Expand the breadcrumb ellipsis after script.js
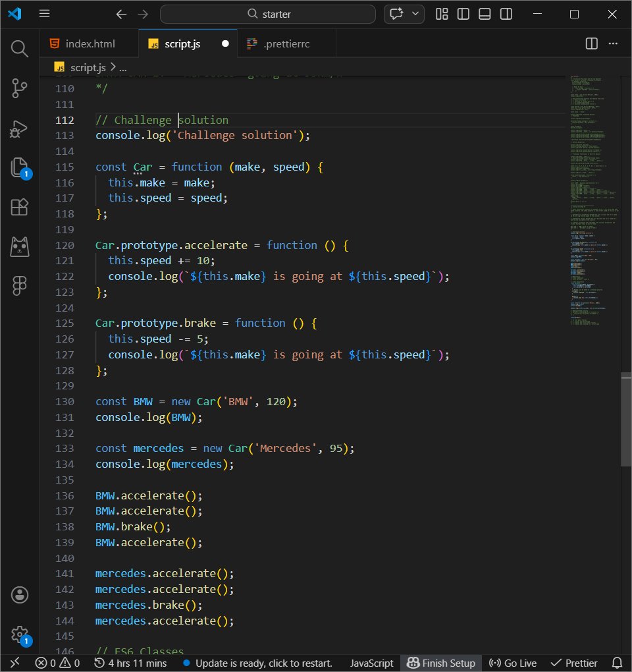The width and height of the screenshot is (632, 672). pos(122,67)
